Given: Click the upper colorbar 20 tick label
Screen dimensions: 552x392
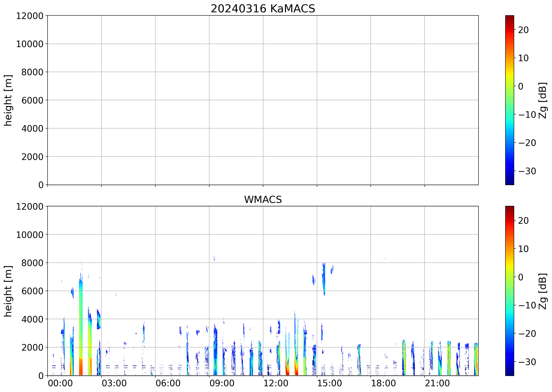Looking at the screenshot, I should [523, 30].
